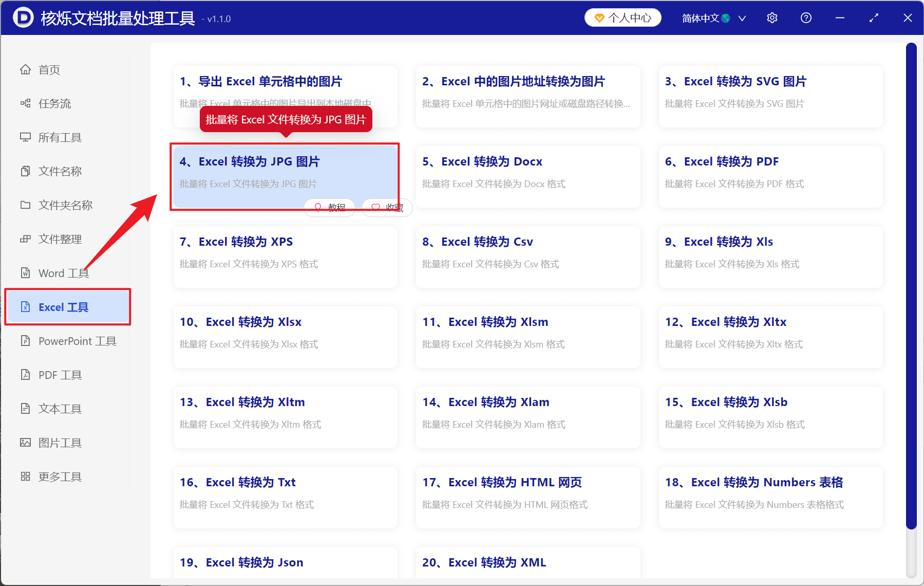
Task: Open tool 16 Excel 转换为 Txt
Action: (285, 498)
